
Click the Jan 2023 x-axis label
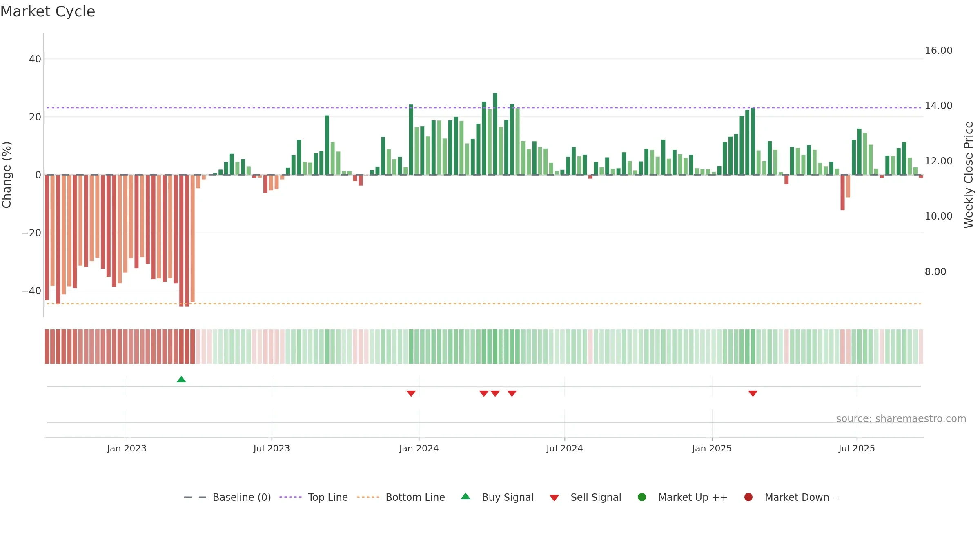click(127, 448)
